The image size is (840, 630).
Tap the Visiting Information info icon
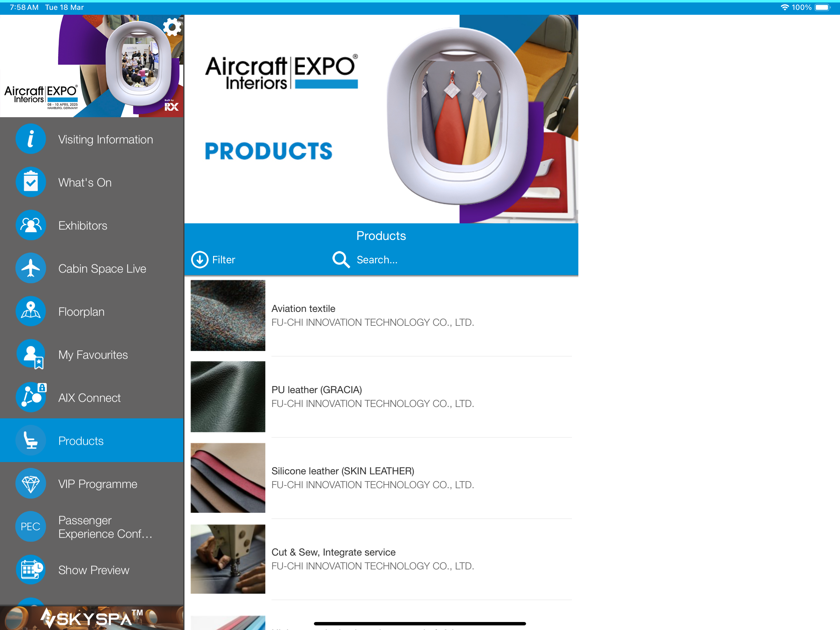(x=31, y=139)
